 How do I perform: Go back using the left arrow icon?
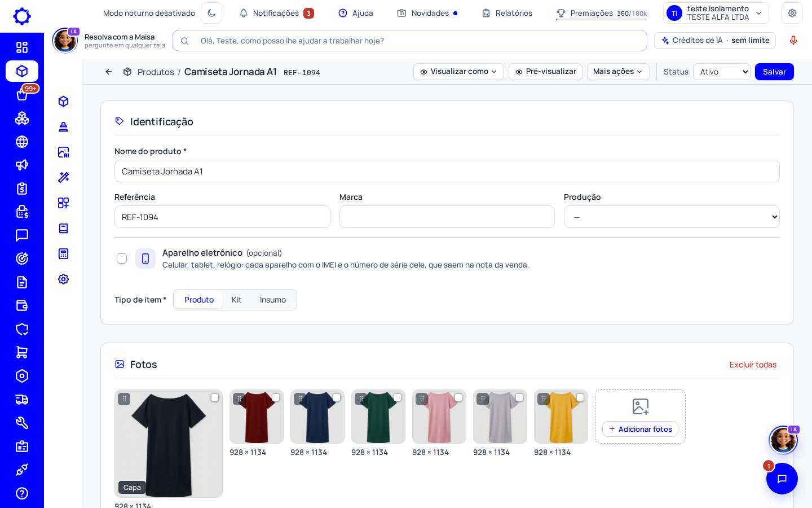109,72
